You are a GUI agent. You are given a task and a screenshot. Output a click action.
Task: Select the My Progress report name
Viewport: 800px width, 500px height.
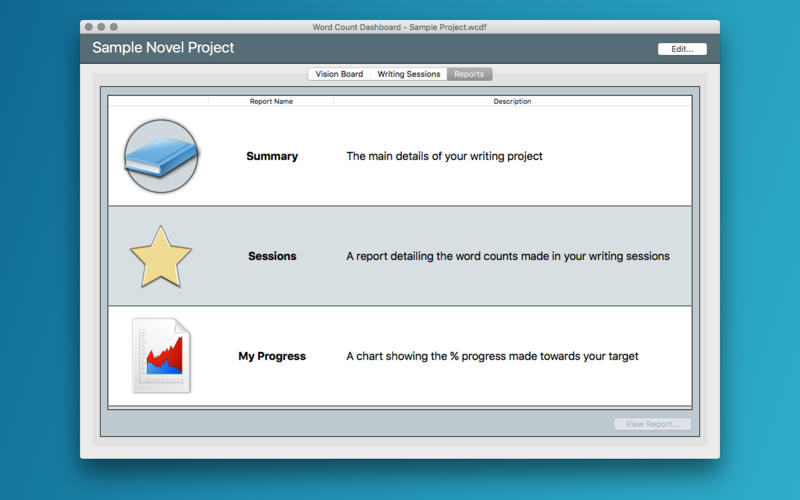click(x=272, y=356)
